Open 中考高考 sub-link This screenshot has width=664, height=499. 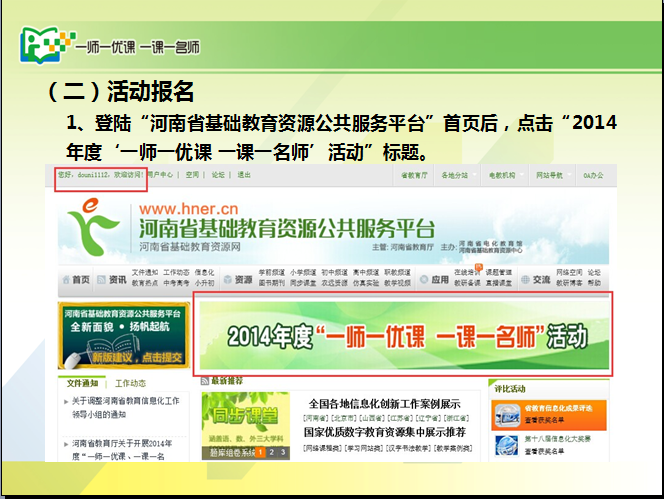pyautogui.click(x=176, y=283)
